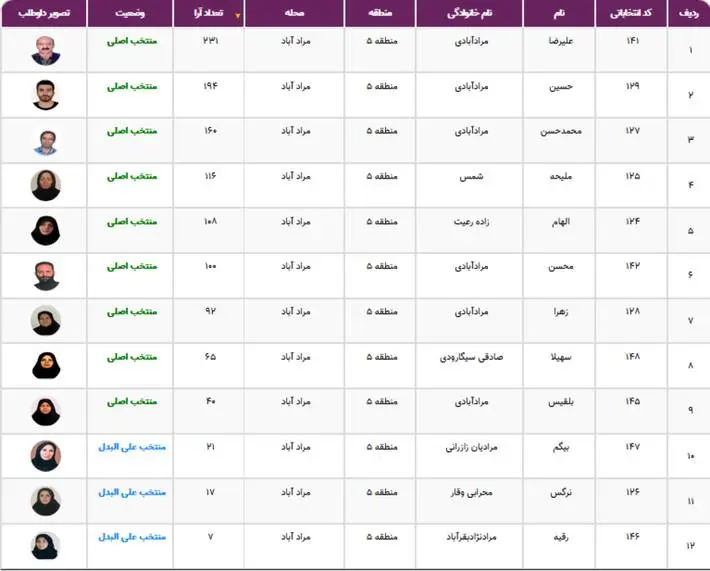710x571 pixels.
Task: Click the name cell سهیلا
Action: click(561, 357)
